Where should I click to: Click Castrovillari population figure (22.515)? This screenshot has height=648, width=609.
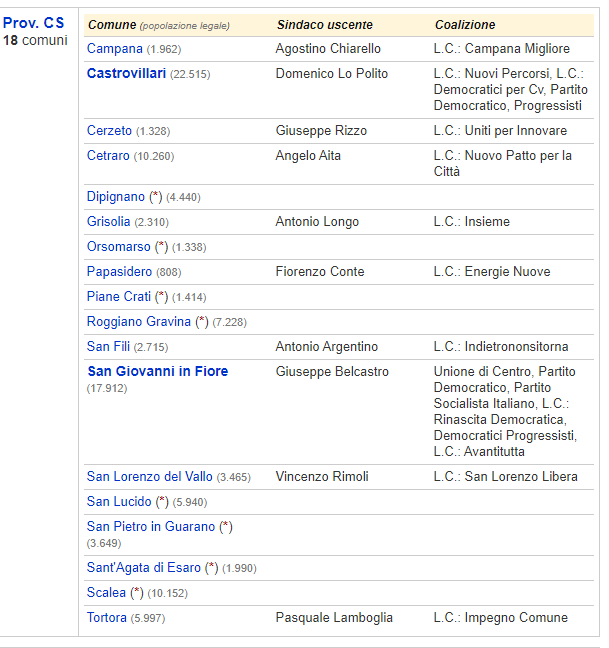[190, 74]
